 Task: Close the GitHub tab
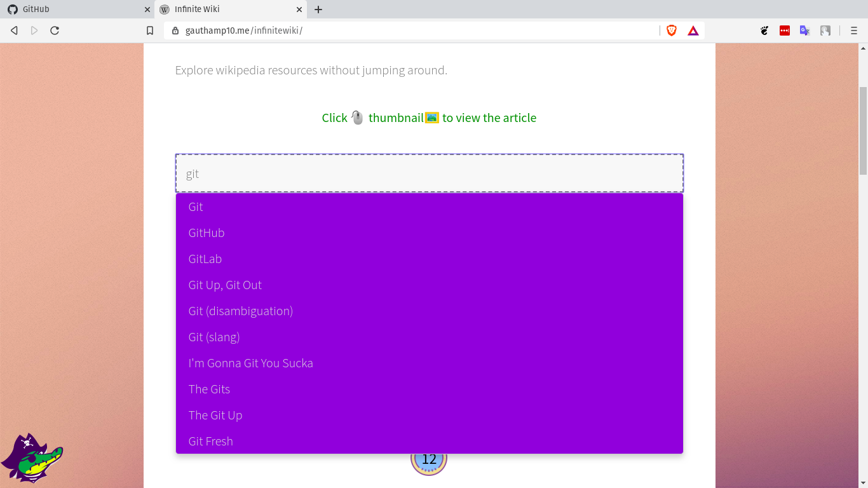147,10
